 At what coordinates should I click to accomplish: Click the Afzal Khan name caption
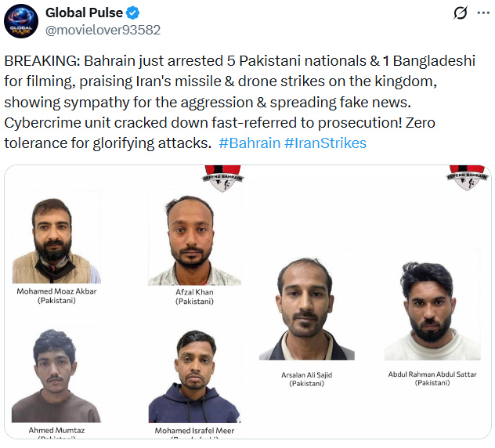[194, 292]
